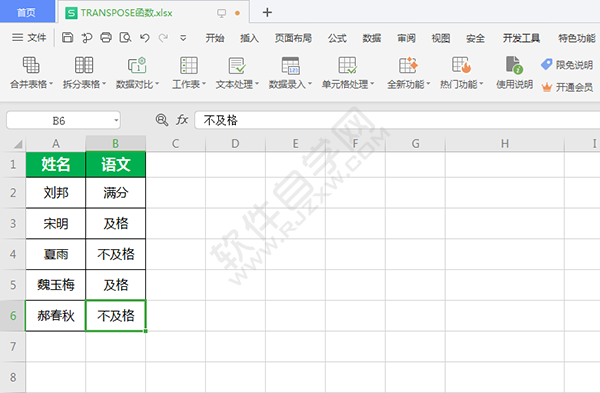The image size is (600, 393).
Task: Select cell containing 魏玉梅
Action: (x=56, y=285)
